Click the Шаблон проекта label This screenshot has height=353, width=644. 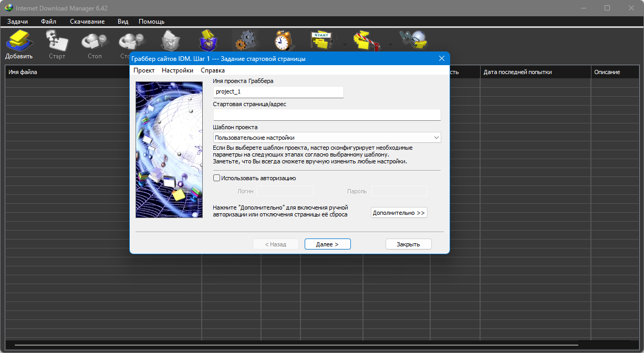click(235, 127)
